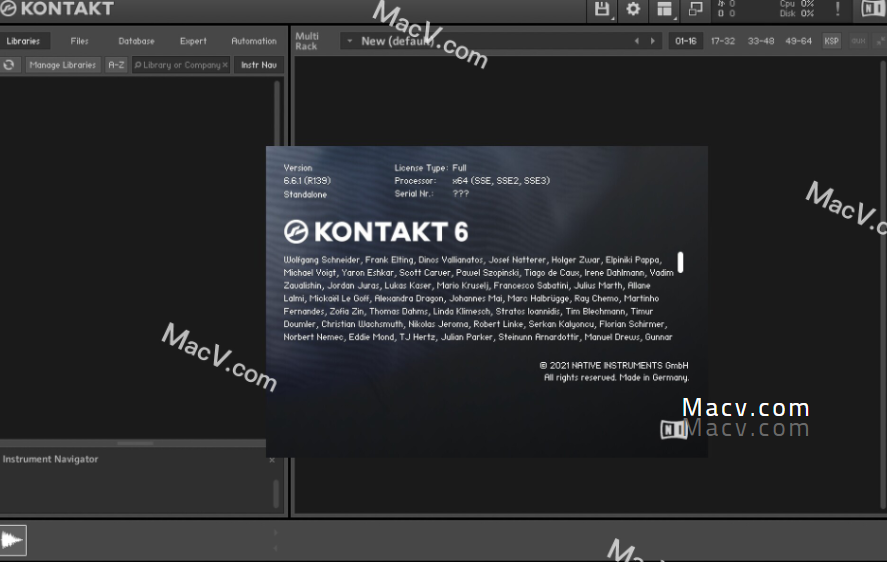Click the 2021 NATIVE INSTRUMENTS GmbH copyright
887x562 pixels.
point(614,366)
